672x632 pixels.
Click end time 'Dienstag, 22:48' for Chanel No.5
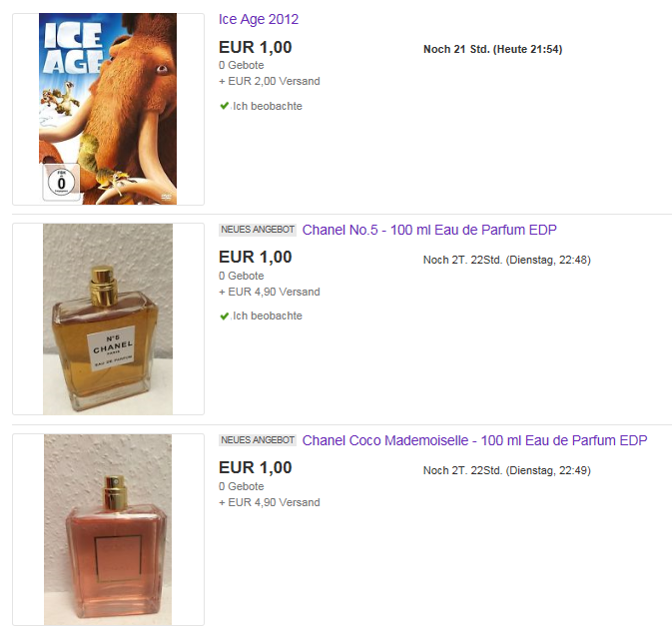click(548, 260)
